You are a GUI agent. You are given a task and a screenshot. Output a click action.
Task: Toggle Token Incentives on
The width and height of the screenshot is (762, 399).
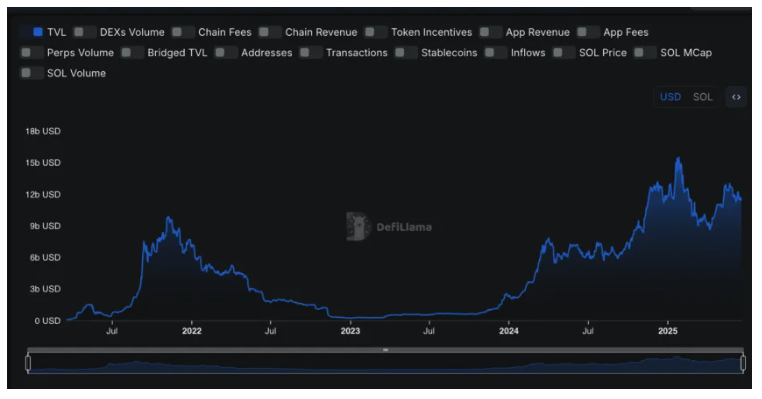point(376,32)
